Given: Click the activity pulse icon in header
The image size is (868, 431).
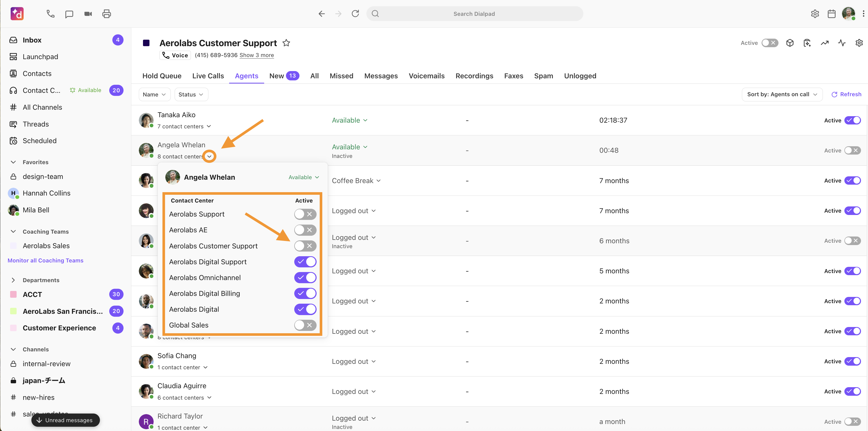Looking at the screenshot, I should coord(842,43).
